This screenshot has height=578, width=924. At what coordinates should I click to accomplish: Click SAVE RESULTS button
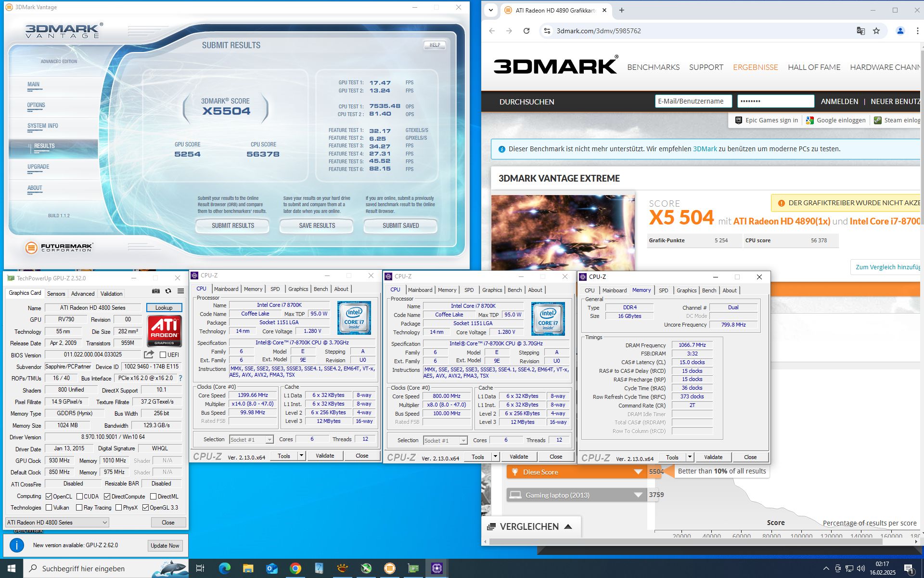click(317, 225)
